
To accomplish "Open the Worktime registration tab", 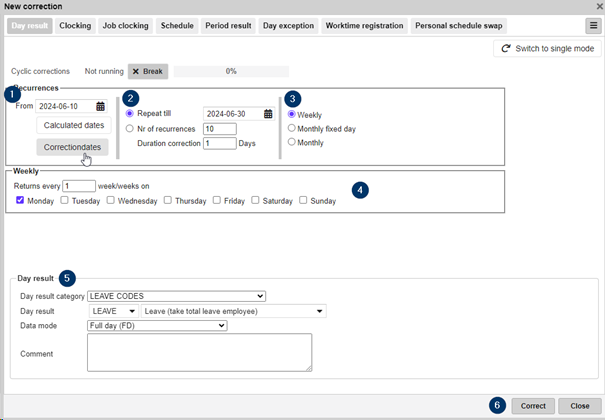I will 364,26.
